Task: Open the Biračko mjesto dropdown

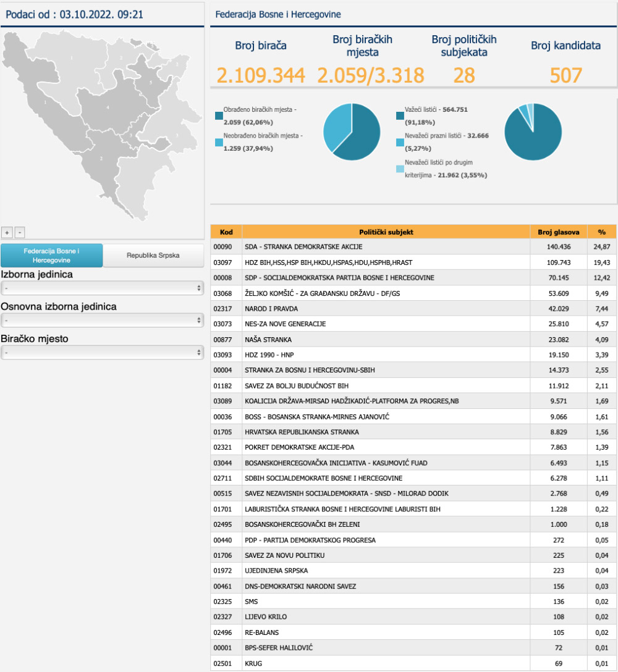Action: coord(102,352)
